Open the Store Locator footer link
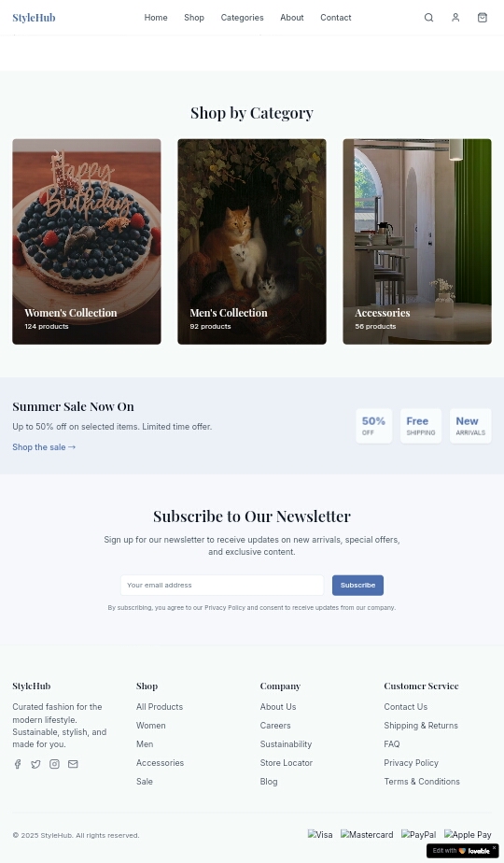 click(287, 763)
